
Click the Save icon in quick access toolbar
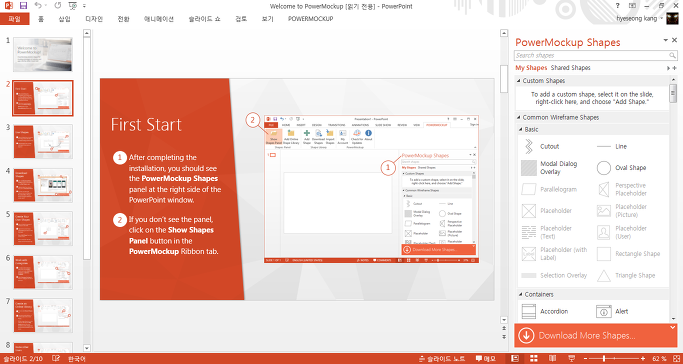click(24, 6)
